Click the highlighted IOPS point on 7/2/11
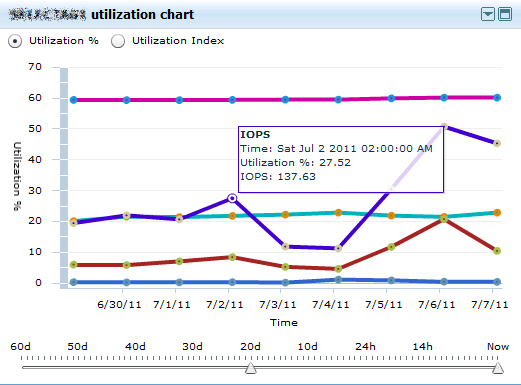Screen dimensions: 521x385 (x=232, y=198)
